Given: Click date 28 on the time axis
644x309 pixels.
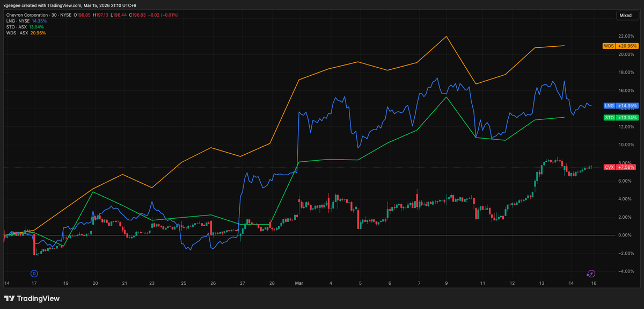Looking at the screenshot, I should pos(272,283).
